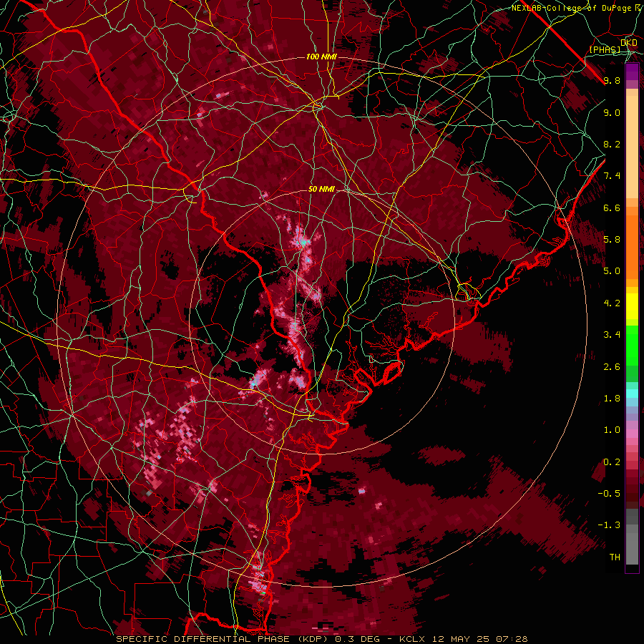Click the 50 NMI range ring label
The height and width of the screenshot is (644, 644).
(x=321, y=189)
